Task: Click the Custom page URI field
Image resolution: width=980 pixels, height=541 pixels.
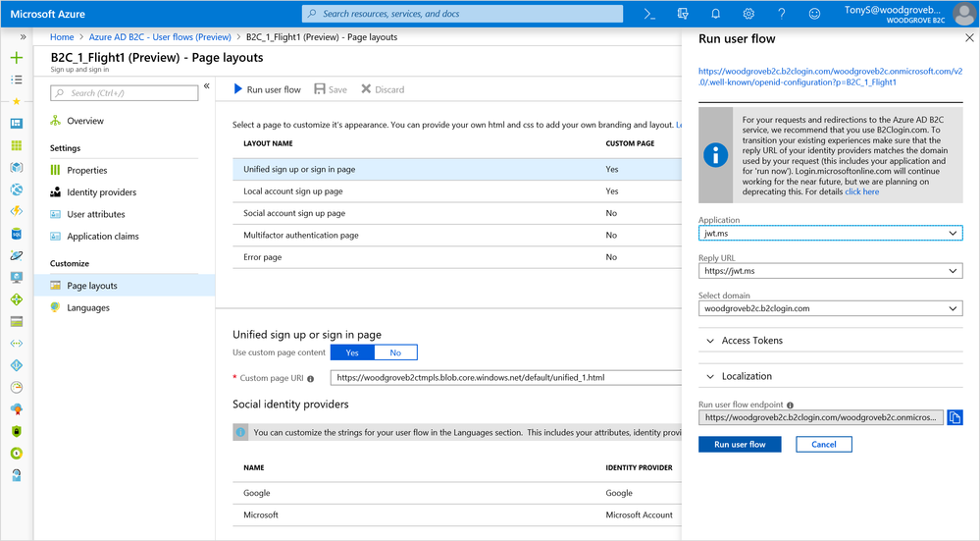Action: (506, 378)
